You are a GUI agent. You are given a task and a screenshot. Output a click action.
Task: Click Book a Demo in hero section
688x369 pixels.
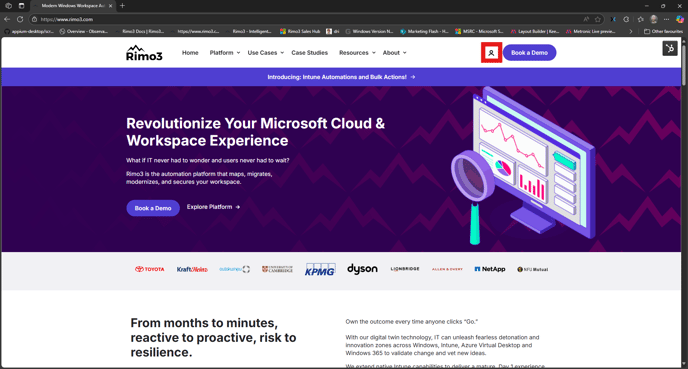pos(153,208)
